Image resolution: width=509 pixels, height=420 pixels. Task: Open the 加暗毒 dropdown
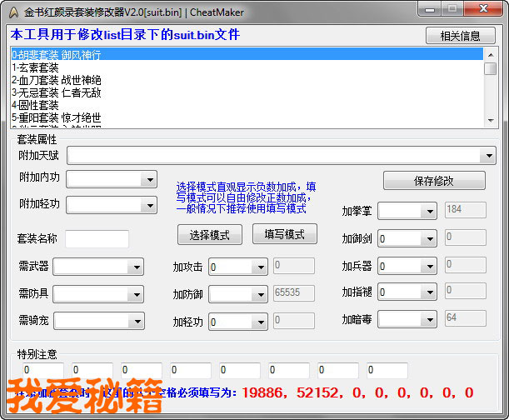(x=430, y=321)
